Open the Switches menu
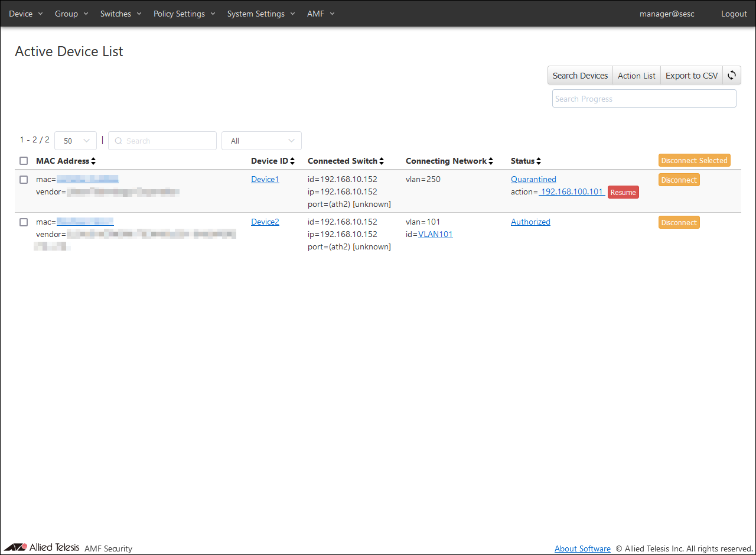Screen dimensions: 756x555 click(x=120, y=14)
